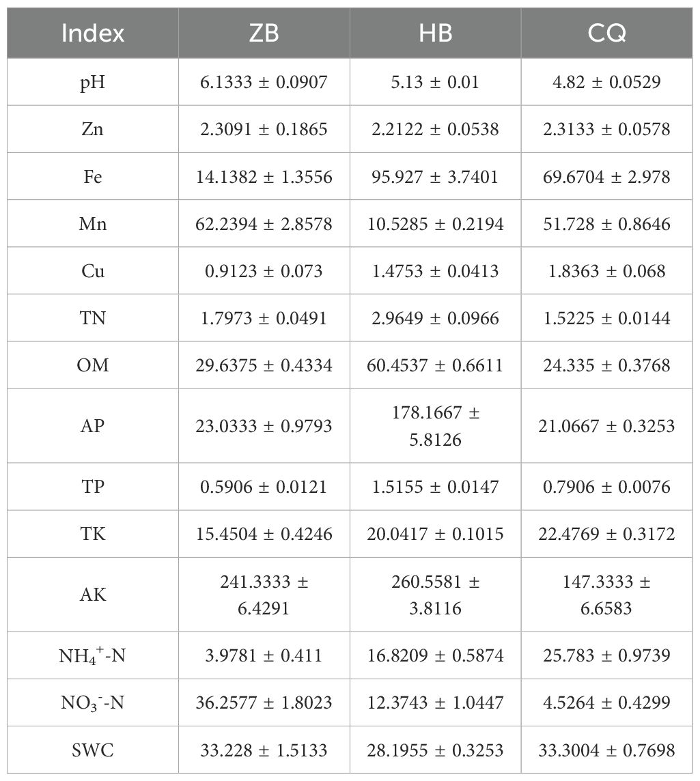
Task: Click the Fe value for HB
Action: [436, 177]
